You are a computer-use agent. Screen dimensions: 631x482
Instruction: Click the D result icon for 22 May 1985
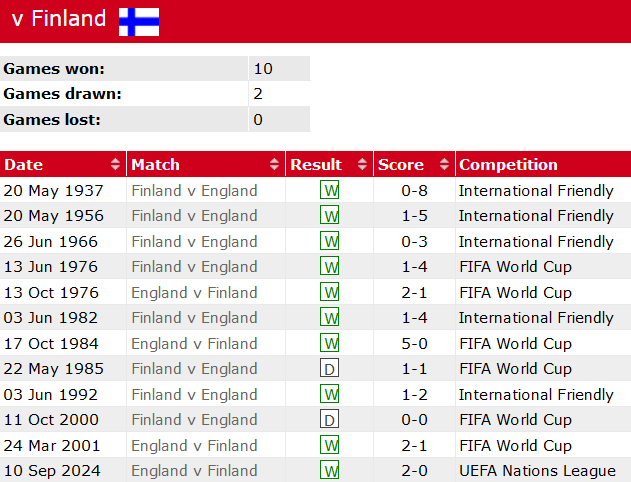pos(330,369)
